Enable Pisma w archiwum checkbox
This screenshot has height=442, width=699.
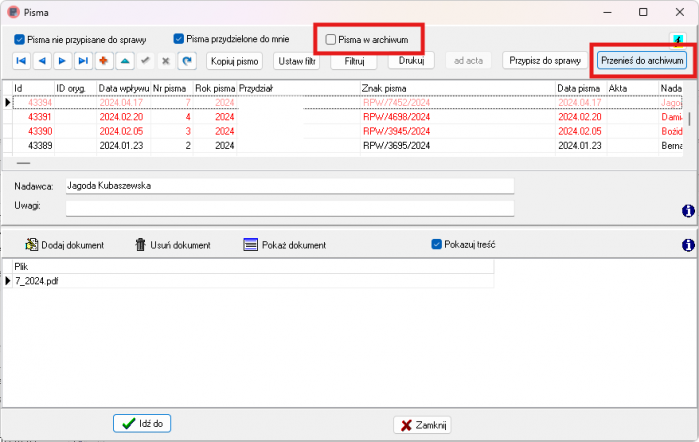(330, 40)
